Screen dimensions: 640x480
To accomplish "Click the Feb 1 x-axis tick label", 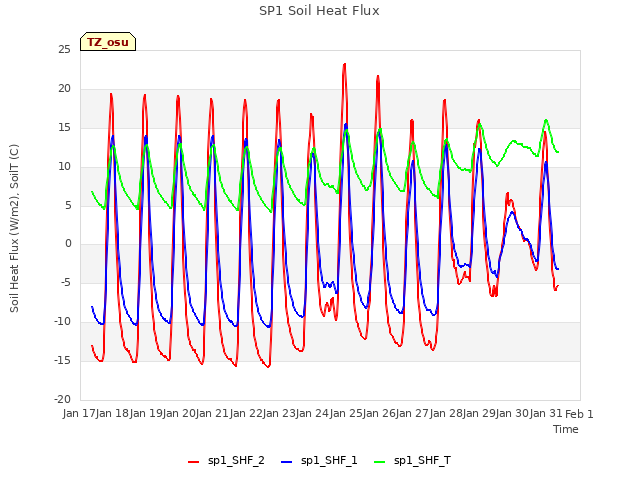I will [x=579, y=414].
